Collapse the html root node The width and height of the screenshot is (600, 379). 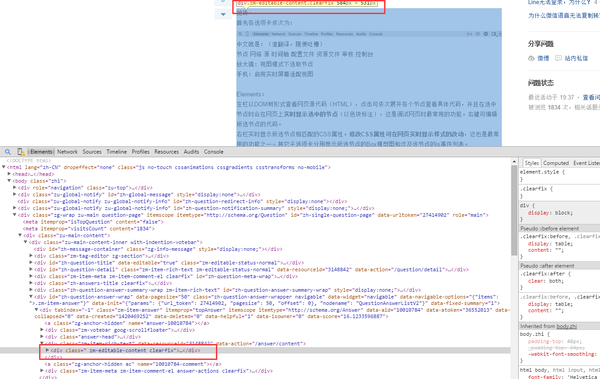(4, 167)
